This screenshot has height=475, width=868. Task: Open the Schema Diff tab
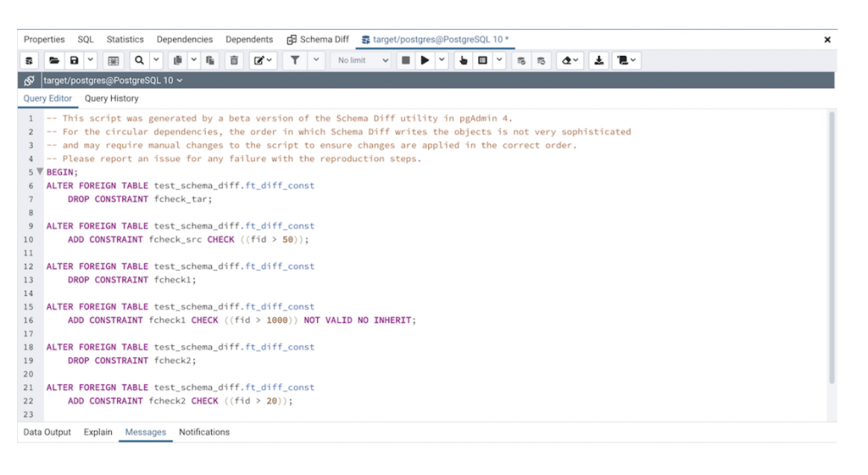(x=318, y=39)
